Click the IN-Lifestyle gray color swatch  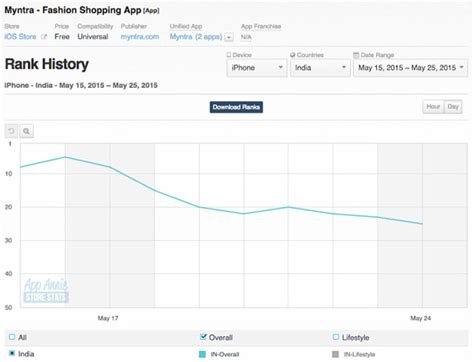[336, 354]
